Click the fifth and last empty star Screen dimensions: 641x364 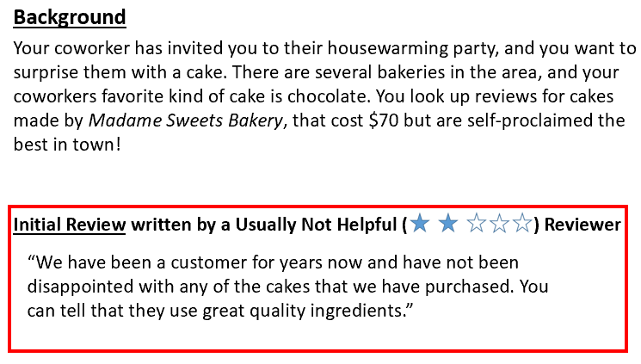(x=522, y=225)
